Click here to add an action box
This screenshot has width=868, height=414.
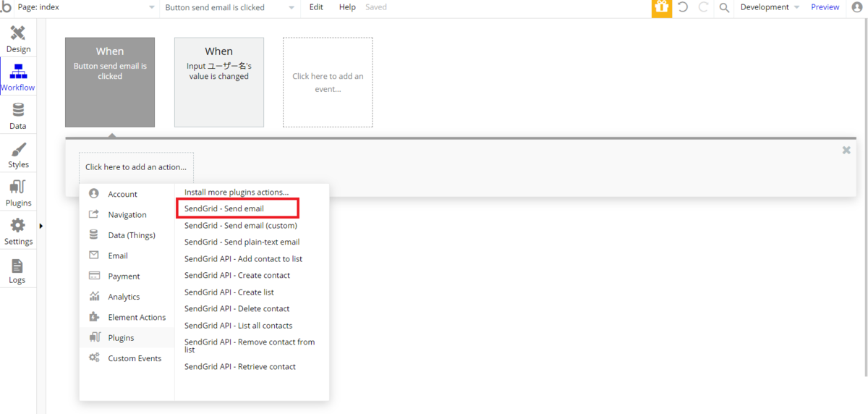click(136, 167)
